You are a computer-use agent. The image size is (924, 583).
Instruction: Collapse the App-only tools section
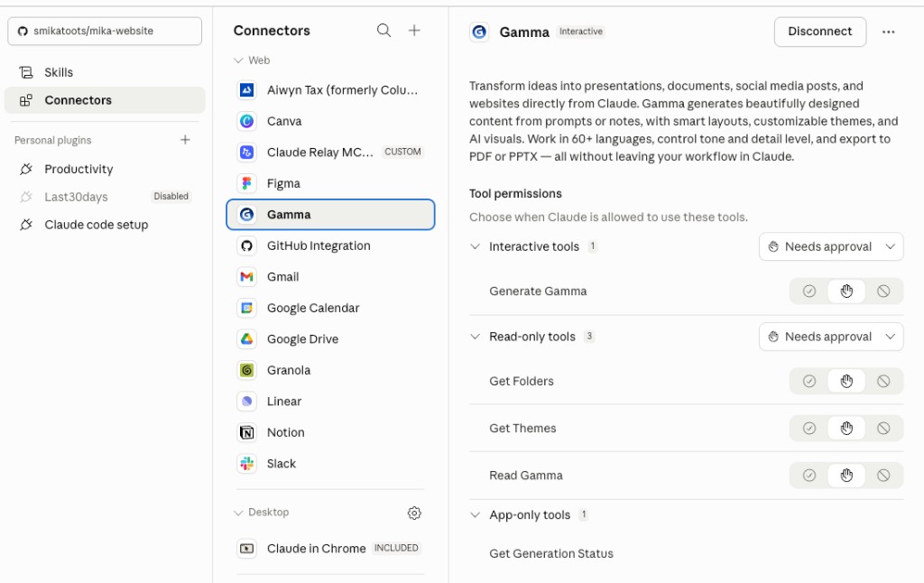(x=476, y=515)
